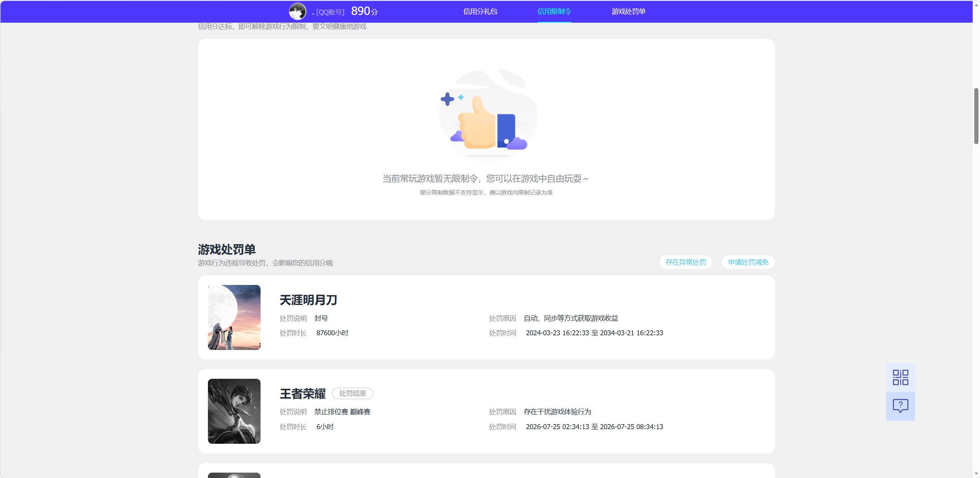Switch to the 信用分礼包 tab
Image resolution: width=980 pixels, height=478 pixels.
480,12
